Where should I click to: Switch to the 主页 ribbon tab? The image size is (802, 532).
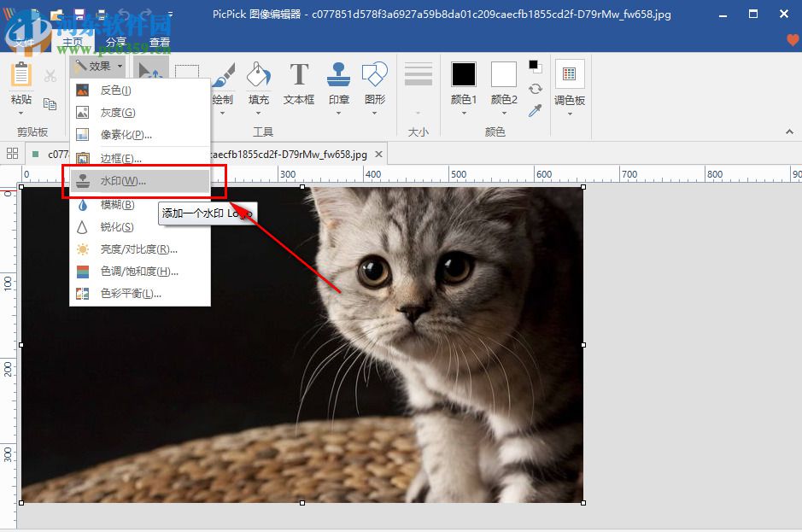pyautogui.click(x=73, y=42)
